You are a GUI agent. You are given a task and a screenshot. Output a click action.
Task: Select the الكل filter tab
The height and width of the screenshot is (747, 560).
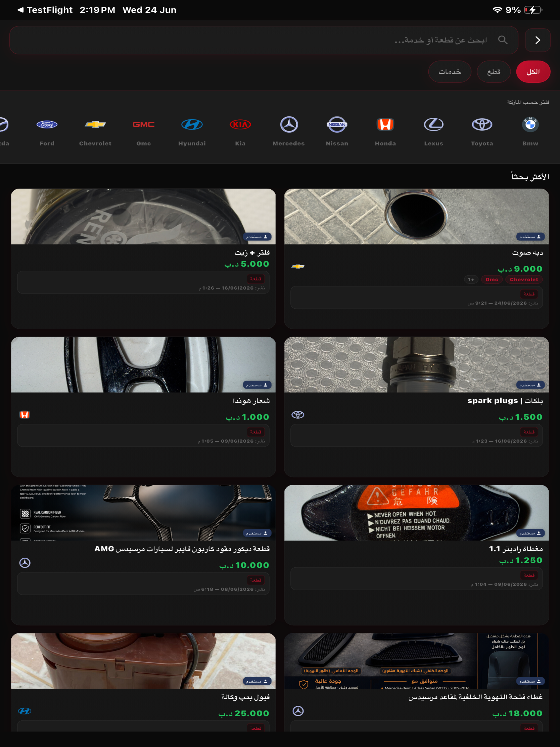click(x=533, y=72)
